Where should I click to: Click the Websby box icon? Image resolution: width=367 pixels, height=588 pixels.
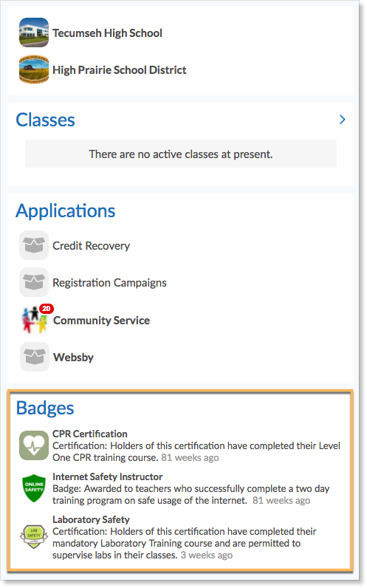click(x=35, y=357)
